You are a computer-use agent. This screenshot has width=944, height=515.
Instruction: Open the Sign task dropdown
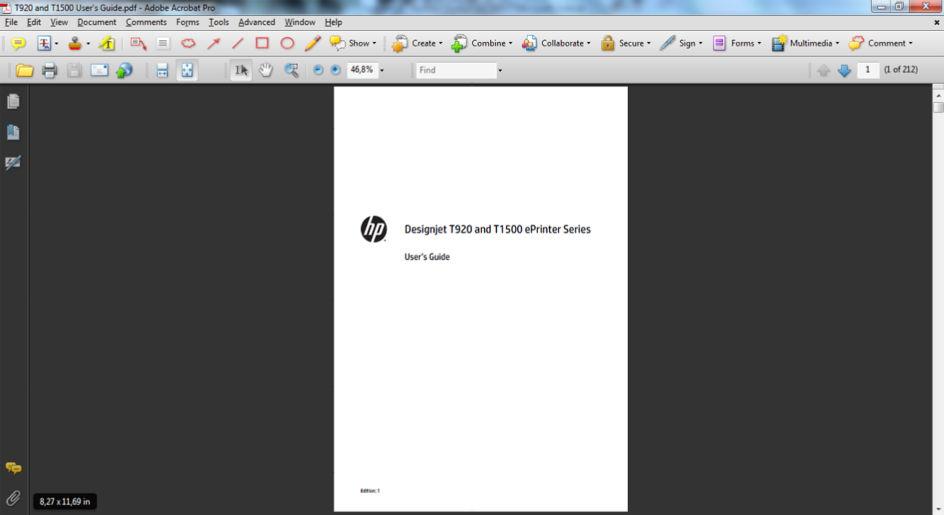(x=681, y=43)
